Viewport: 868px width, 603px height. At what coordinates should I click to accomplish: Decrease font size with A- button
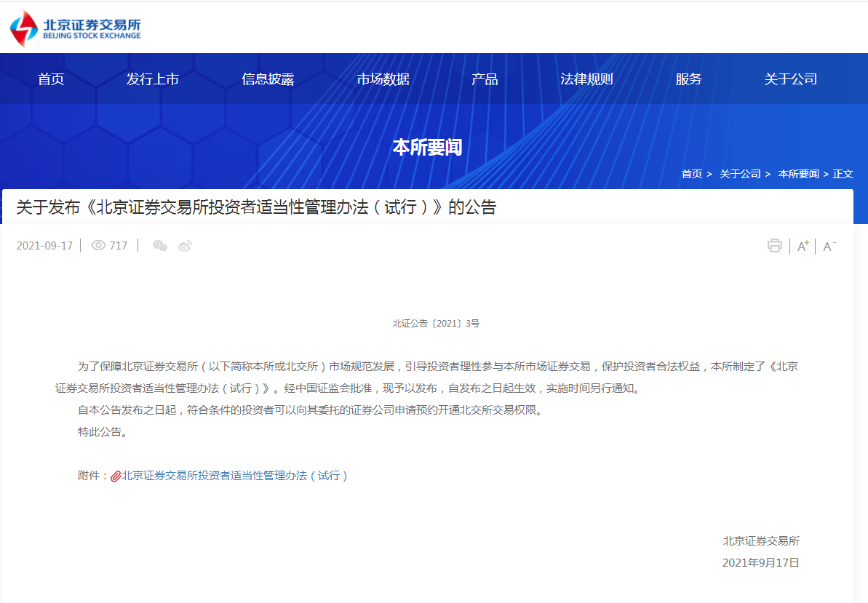click(x=829, y=246)
